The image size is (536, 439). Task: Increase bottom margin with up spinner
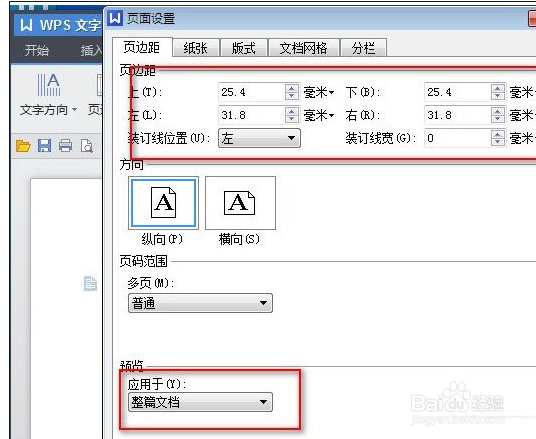coord(498,88)
